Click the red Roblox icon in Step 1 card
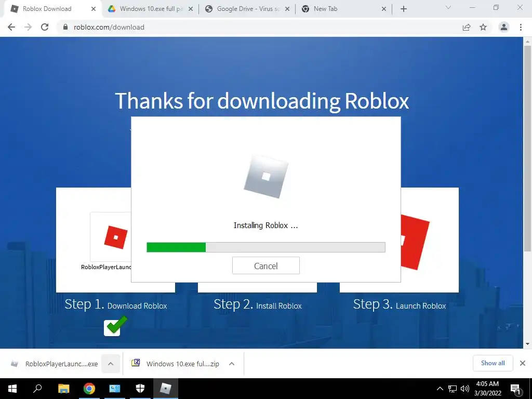The height and width of the screenshot is (399, 532). [116, 237]
